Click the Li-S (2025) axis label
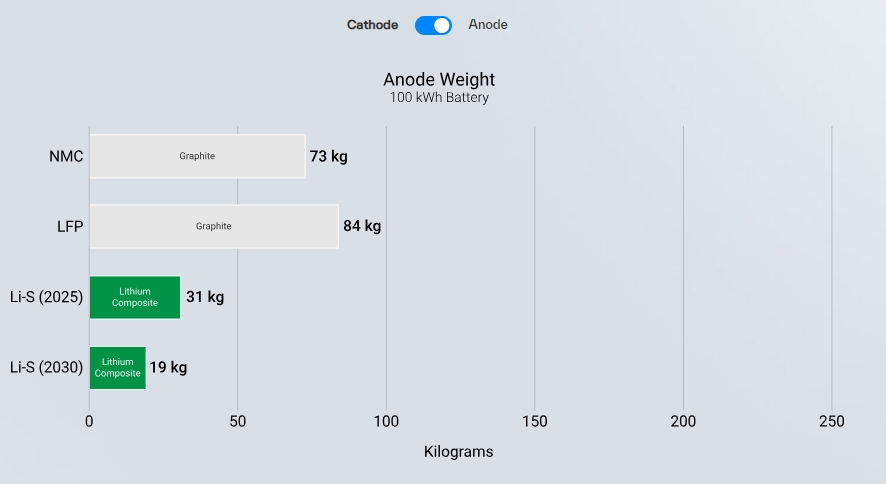This screenshot has height=484, width=886. click(46, 297)
